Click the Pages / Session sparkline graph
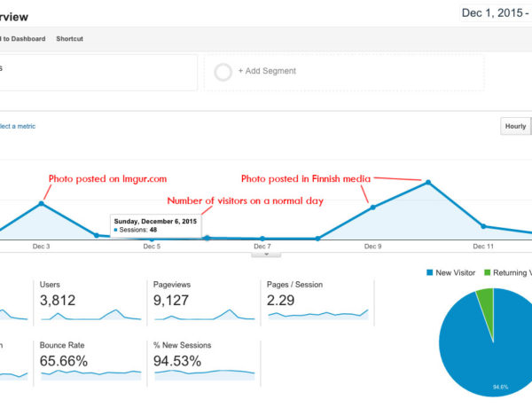532x408 pixels. pyautogui.click(x=318, y=315)
